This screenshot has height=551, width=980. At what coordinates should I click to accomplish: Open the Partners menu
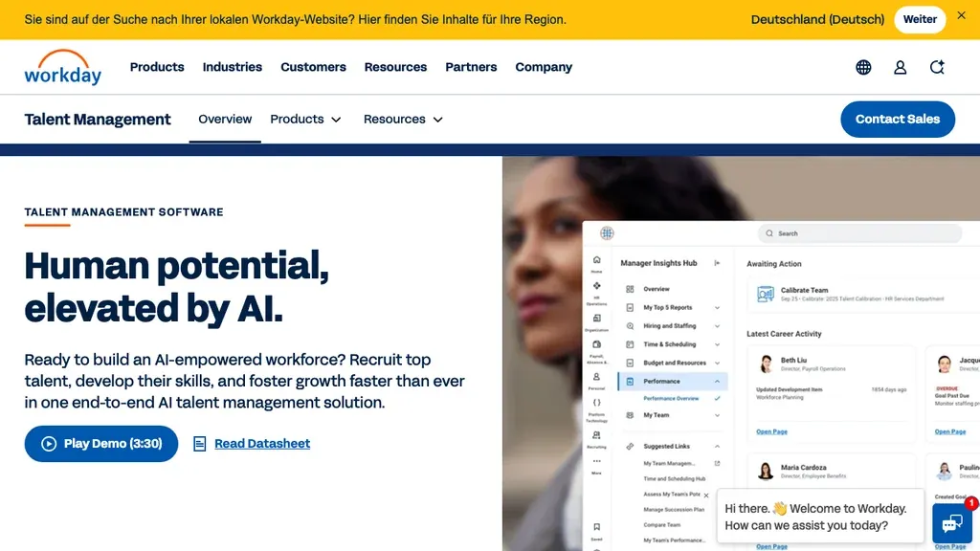(471, 67)
